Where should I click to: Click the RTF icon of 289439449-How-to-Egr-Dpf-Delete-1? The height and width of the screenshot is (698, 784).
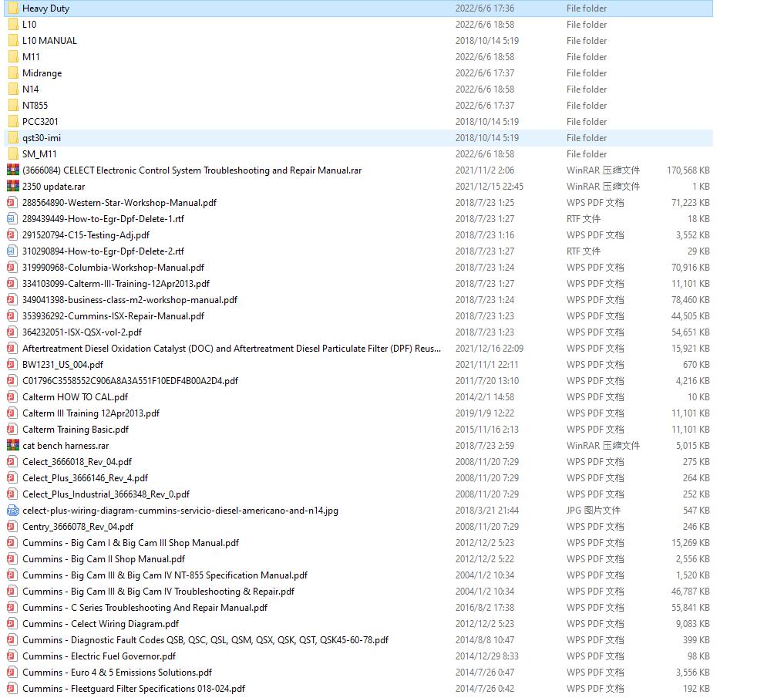click(x=12, y=219)
